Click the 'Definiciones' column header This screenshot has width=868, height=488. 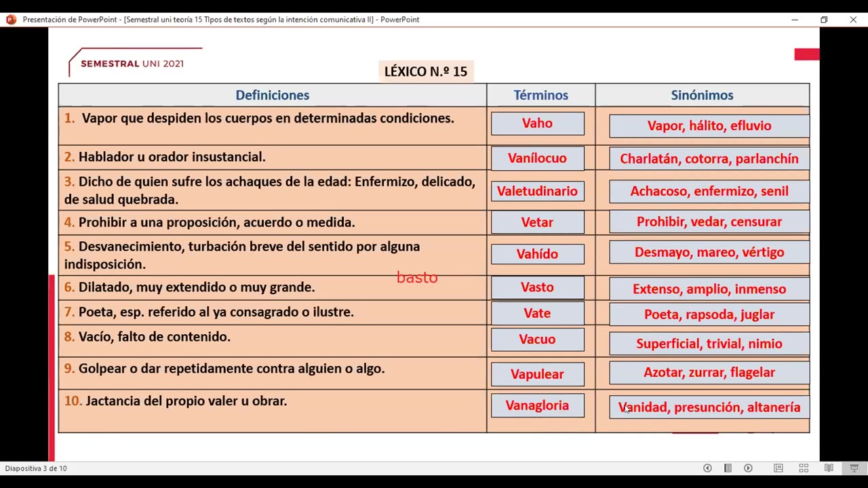(273, 95)
